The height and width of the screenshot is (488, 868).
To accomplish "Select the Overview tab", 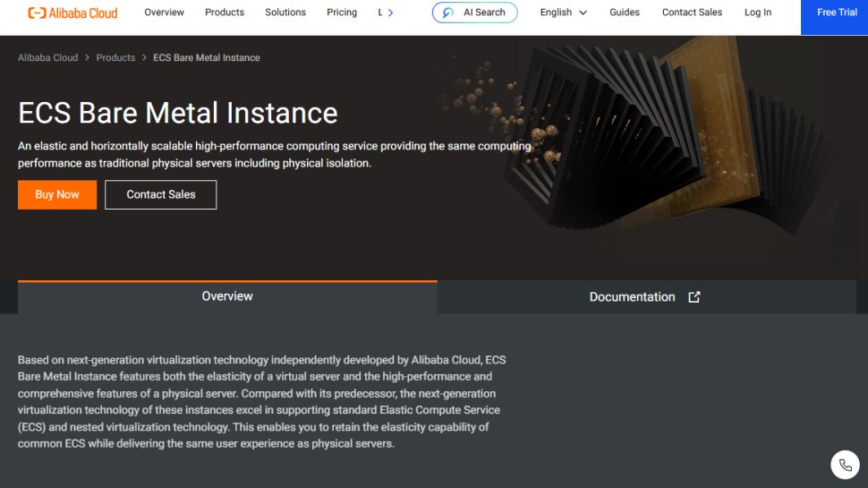I will 227,297.
